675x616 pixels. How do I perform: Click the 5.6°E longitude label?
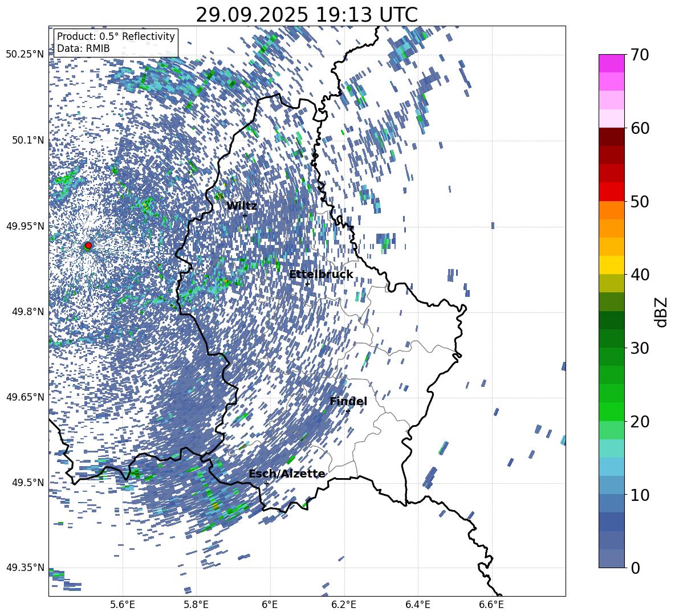(x=123, y=605)
